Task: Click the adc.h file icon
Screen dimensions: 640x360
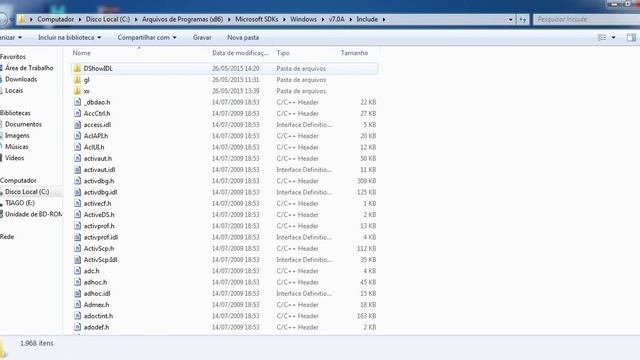Action: (x=77, y=271)
